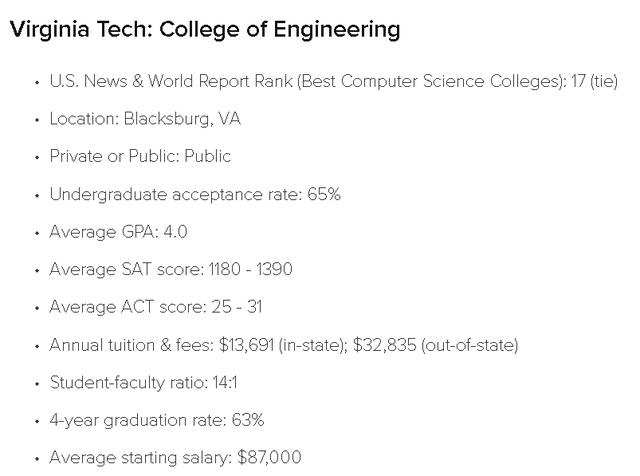Click the out-of-state tuition amount $32,835
The height and width of the screenshot is (476, 640).
[x=384, y=345]
